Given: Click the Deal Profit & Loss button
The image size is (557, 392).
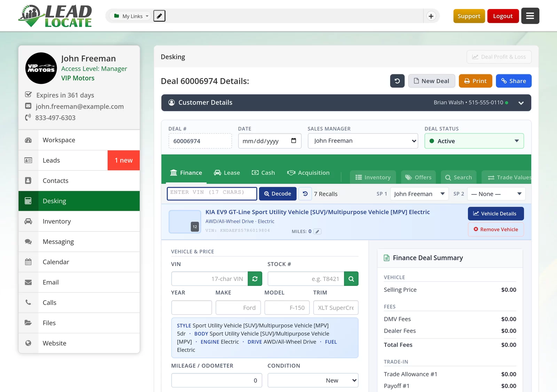Looking at the screenshot, I should pyautogui.click(x=499, y=57).
